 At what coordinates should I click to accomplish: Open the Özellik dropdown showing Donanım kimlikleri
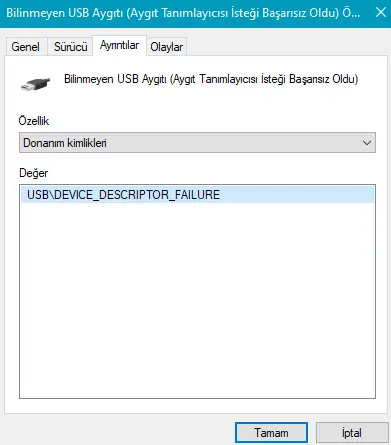click(x=197, y=143)
